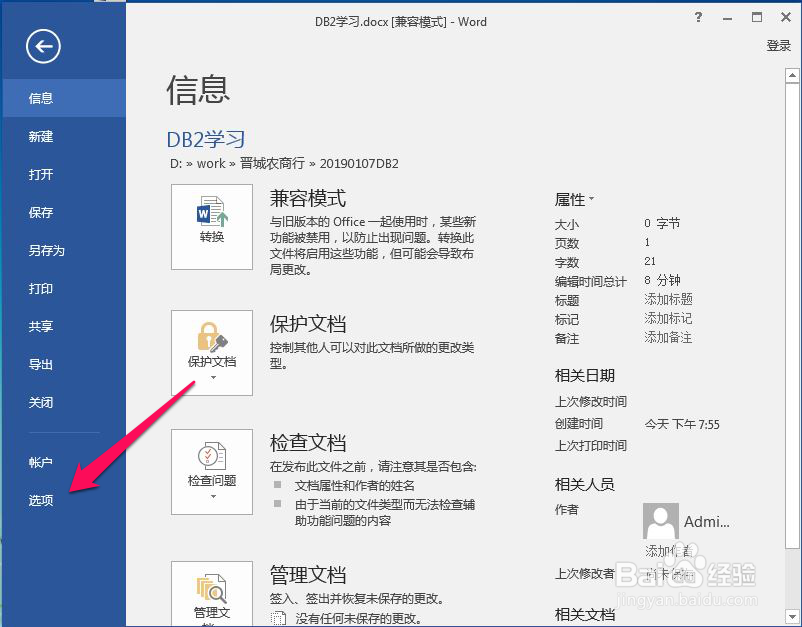Click the scrollbar up arrow

[x=792, y=76]
